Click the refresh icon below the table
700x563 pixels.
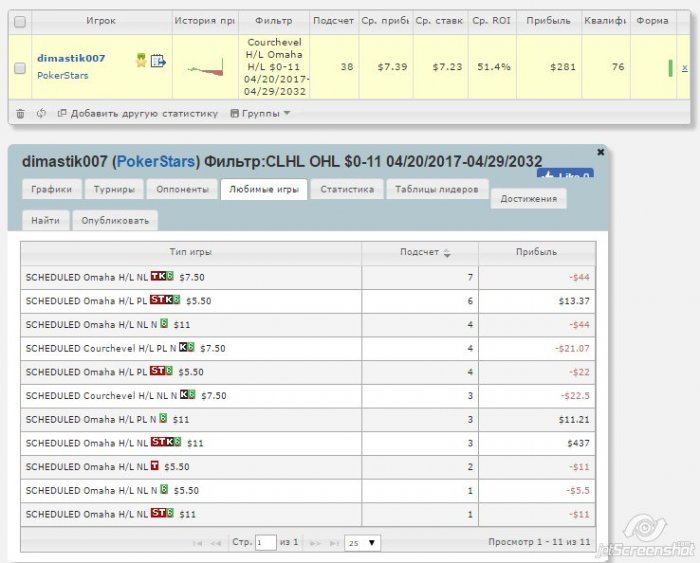point(41,113)
